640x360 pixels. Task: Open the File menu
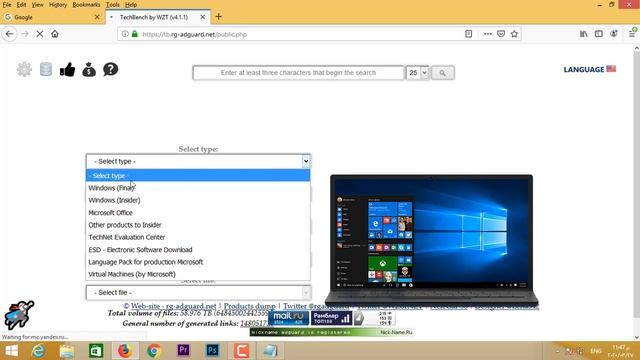coord(7,5)
